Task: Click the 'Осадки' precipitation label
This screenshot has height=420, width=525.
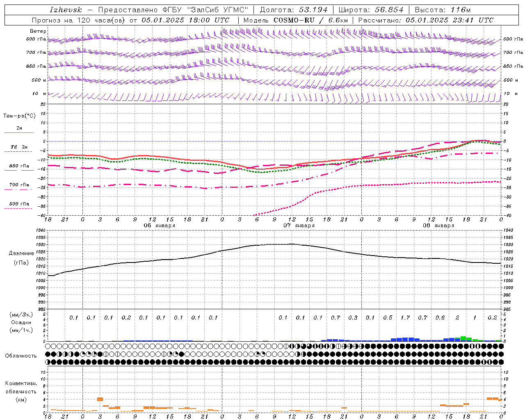Action: pyautogui.click(x=21, y=322)
